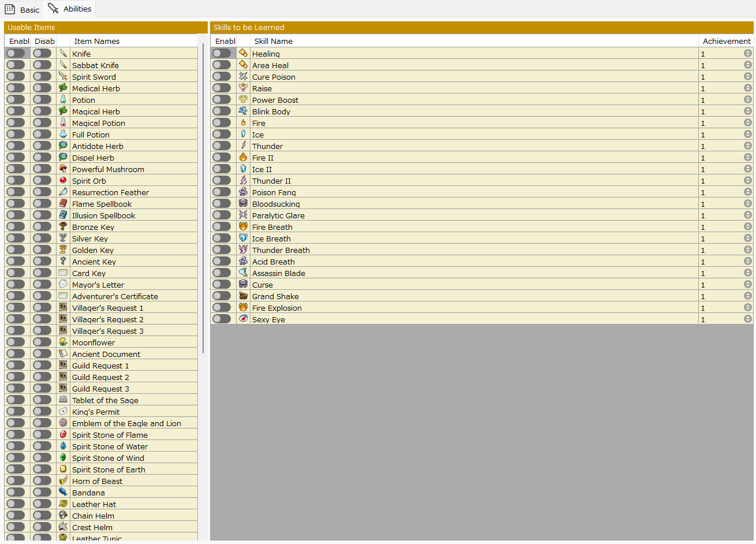Open the Achievement spinner for Thunder Breath
Image resolution: width=756 pixels, height=544 pixels.
747,250
